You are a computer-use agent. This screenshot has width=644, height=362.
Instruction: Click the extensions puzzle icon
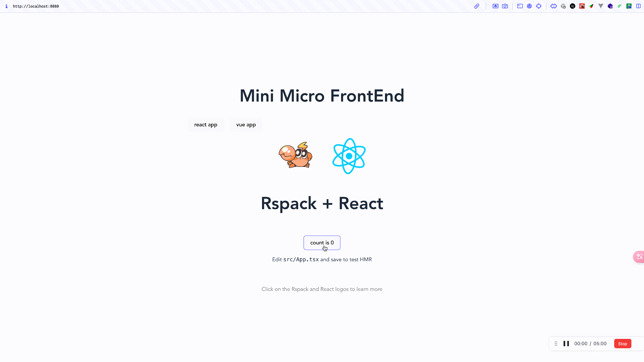553,6
